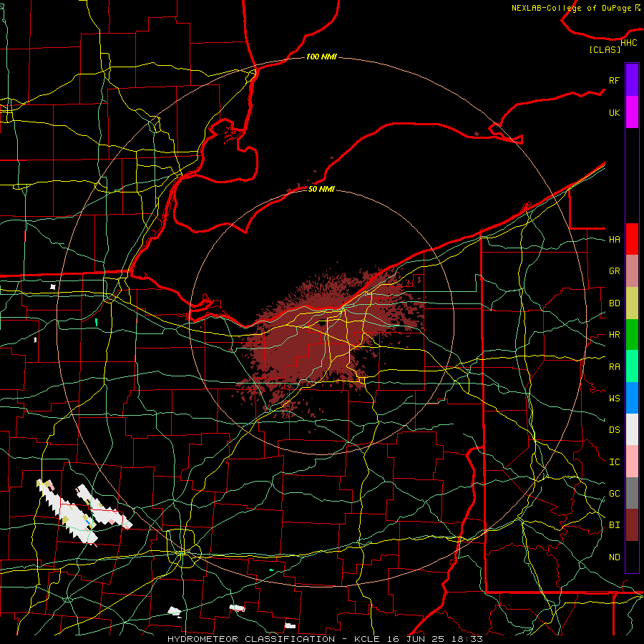Screen dimensions: 644x644
Task: Click the black ND legend swatch
Action: [632, 557]
